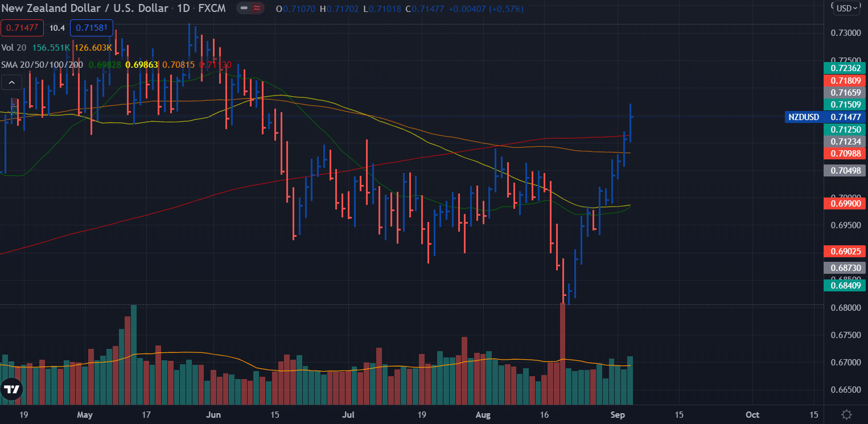868x424 pixels.
Task: Open chart settings gear icon
Action: click(x=846, y=414)
